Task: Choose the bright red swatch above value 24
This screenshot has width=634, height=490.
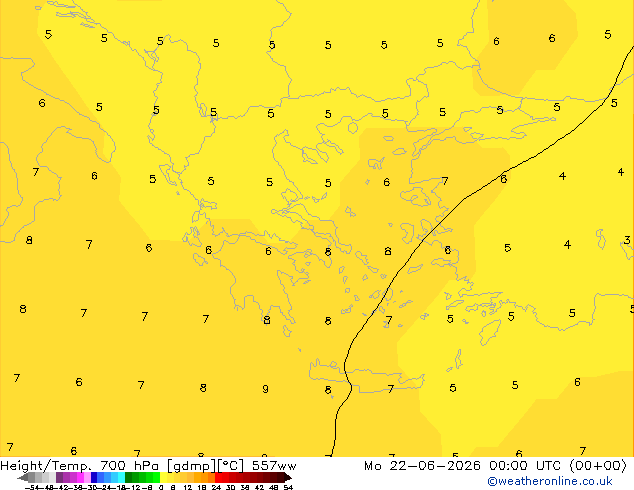Action: point(219,478)
